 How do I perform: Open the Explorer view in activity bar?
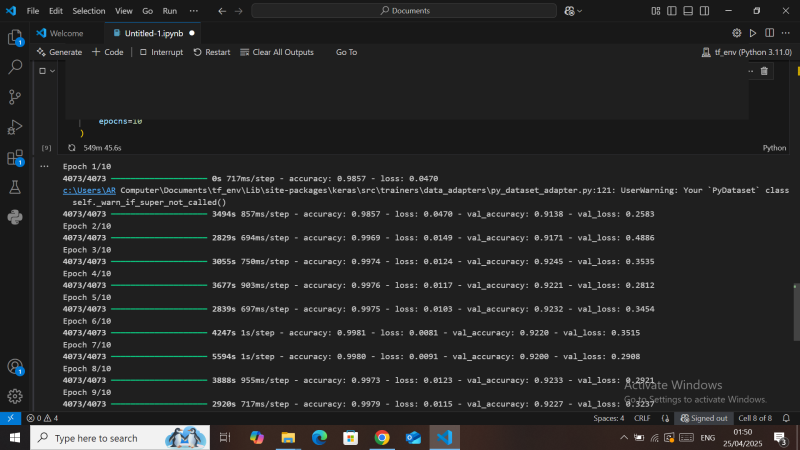coord(15,37)
